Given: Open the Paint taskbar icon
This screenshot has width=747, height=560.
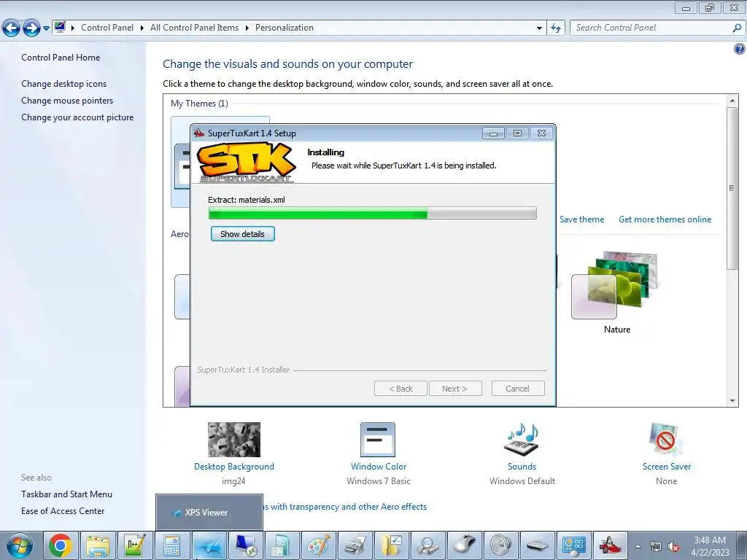Looking at the screenshot, I should [x=320, y=545].
